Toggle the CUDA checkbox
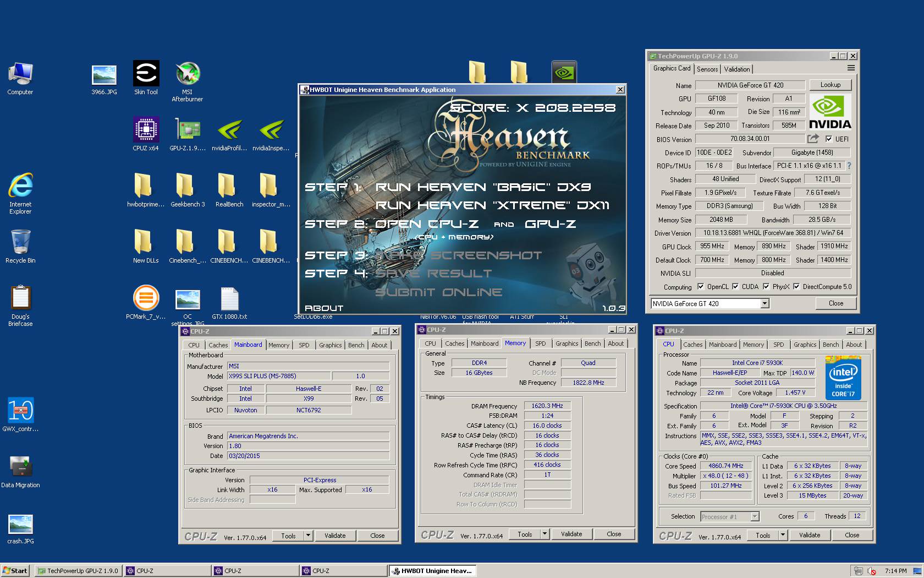 [x=735, y=287]
